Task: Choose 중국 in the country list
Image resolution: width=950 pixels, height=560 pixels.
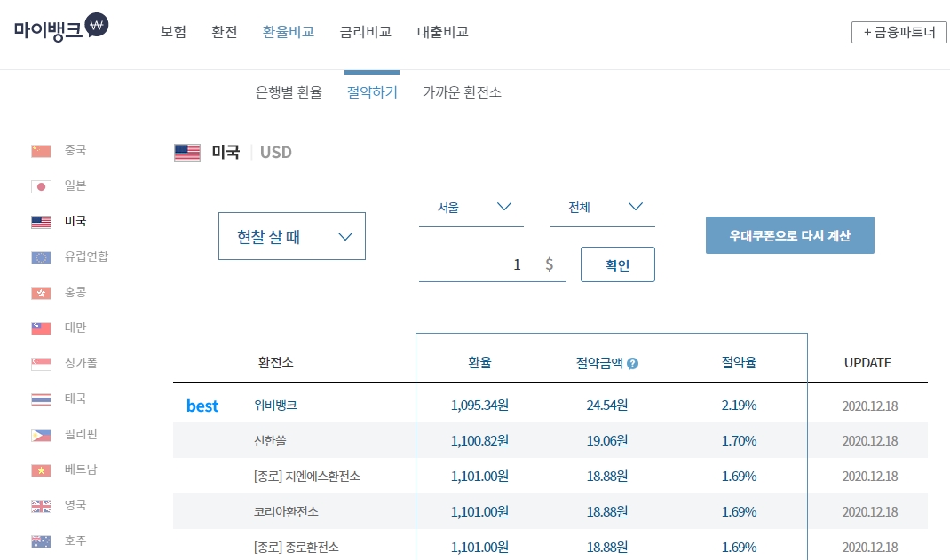Action: 75,150
